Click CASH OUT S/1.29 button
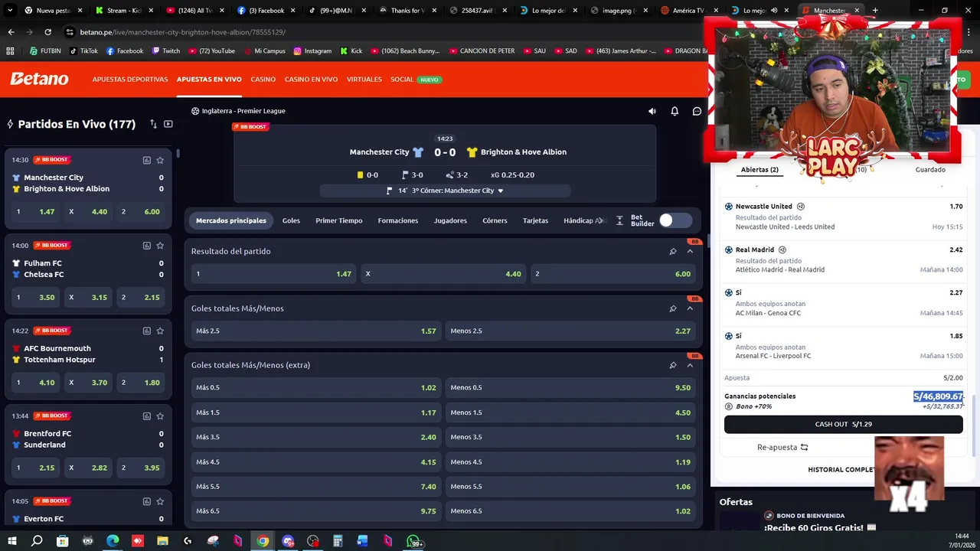Viewport: 980px width, 551px height. pos(843,424)
